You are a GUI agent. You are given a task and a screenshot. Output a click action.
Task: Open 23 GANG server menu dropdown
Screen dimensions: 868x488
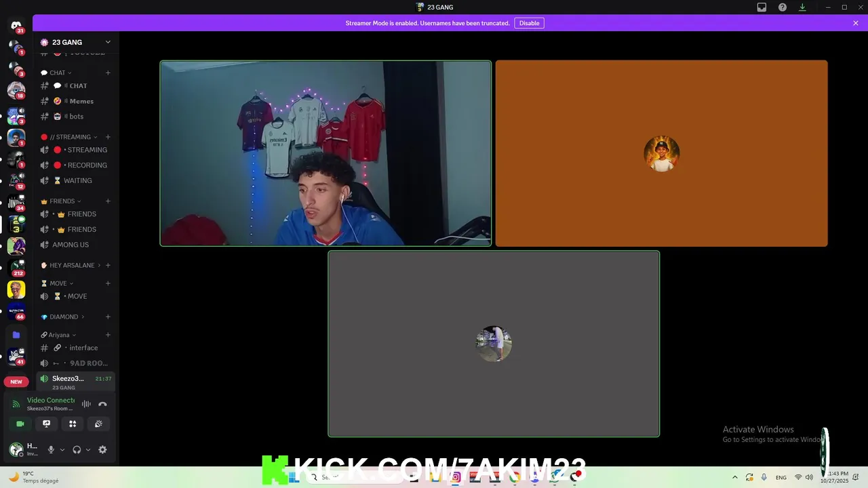[108, 42]
